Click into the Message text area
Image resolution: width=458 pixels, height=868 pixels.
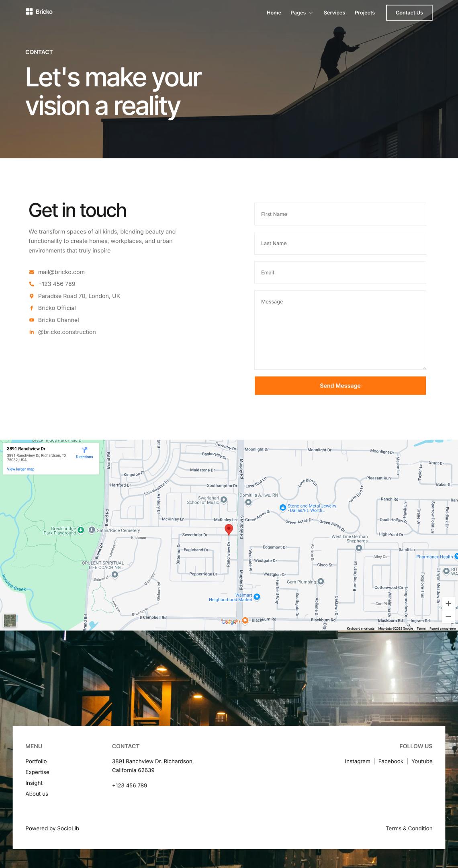[x=340, y=330]
